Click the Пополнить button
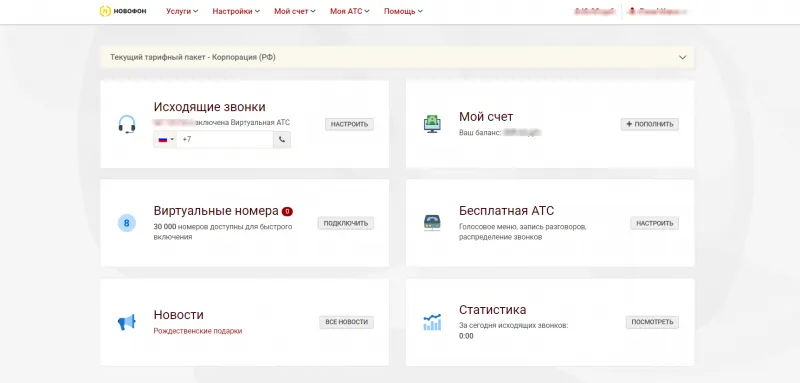Screen dimensions: 800x383 [649, 124]
